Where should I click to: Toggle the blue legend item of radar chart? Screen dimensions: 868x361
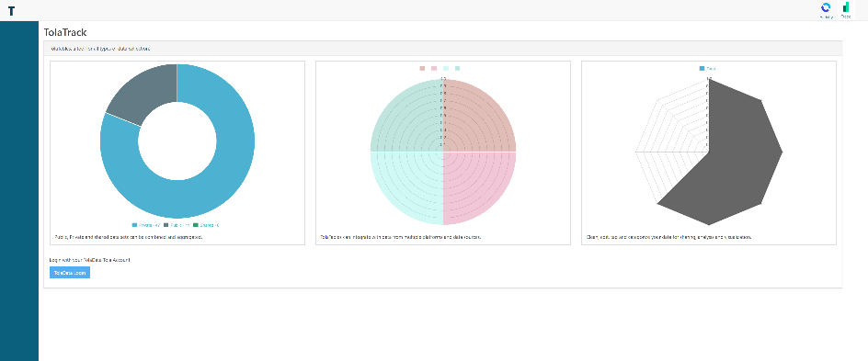[707, 69]
